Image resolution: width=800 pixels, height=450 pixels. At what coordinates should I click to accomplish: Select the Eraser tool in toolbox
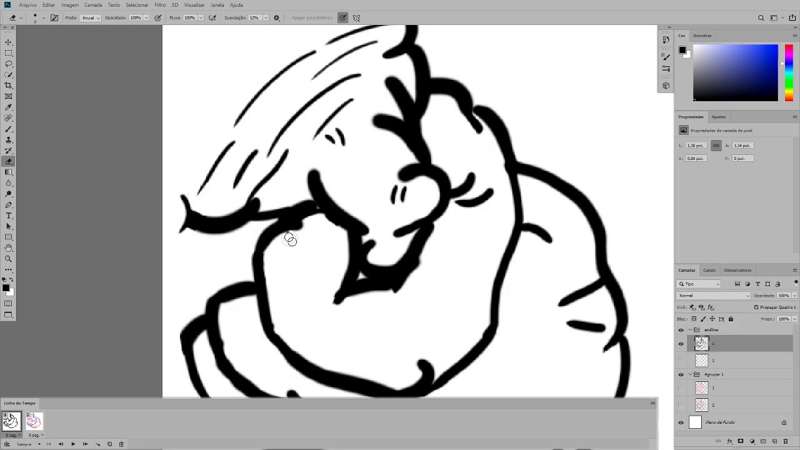pyautogui.click(x=8, y=161)
